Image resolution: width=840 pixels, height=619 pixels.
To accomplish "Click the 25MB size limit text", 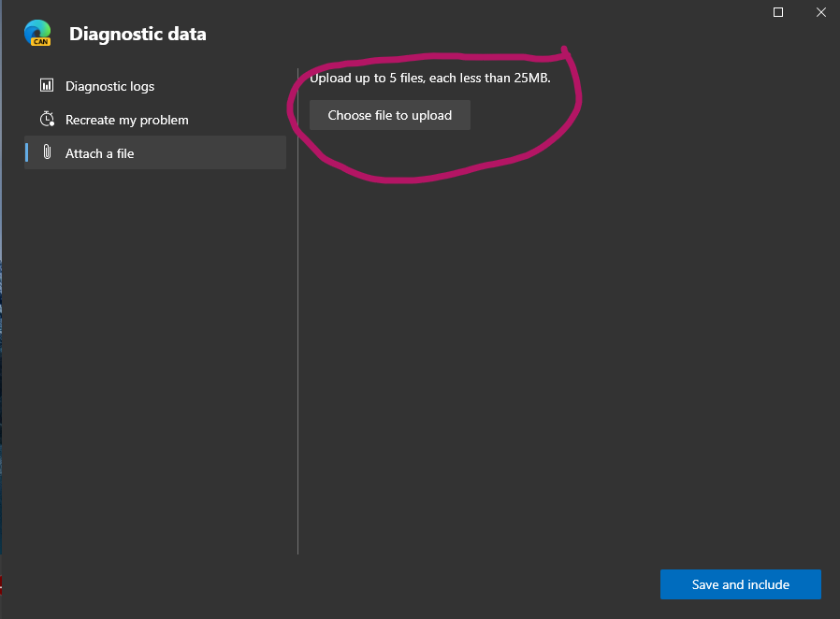I will click(531, 78).
